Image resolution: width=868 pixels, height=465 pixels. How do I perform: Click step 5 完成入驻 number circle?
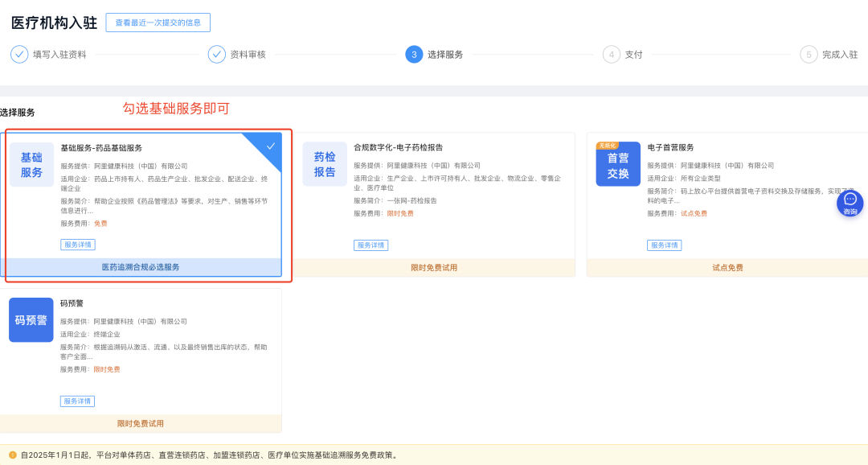(809, 54)
